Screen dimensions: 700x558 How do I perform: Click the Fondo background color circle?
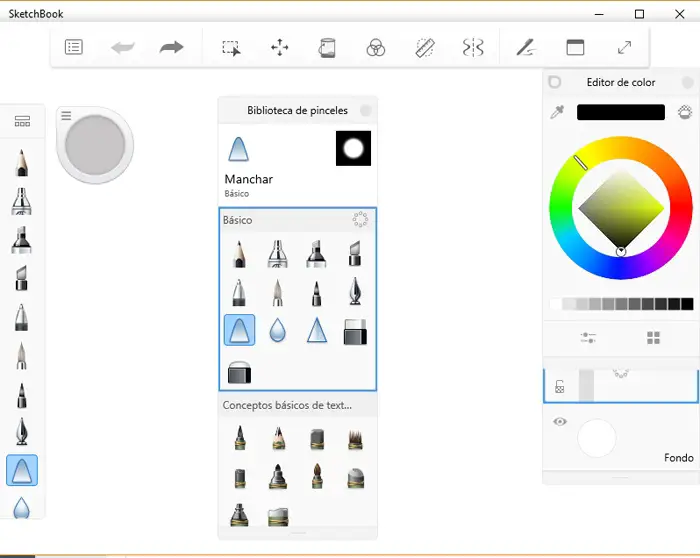[x=597, y=438]
